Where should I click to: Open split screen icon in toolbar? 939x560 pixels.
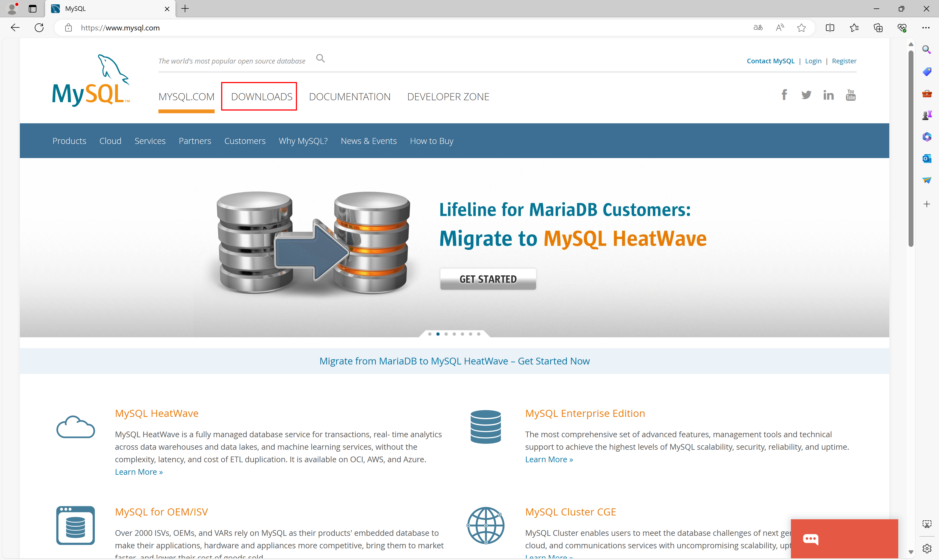coord(830,27)
